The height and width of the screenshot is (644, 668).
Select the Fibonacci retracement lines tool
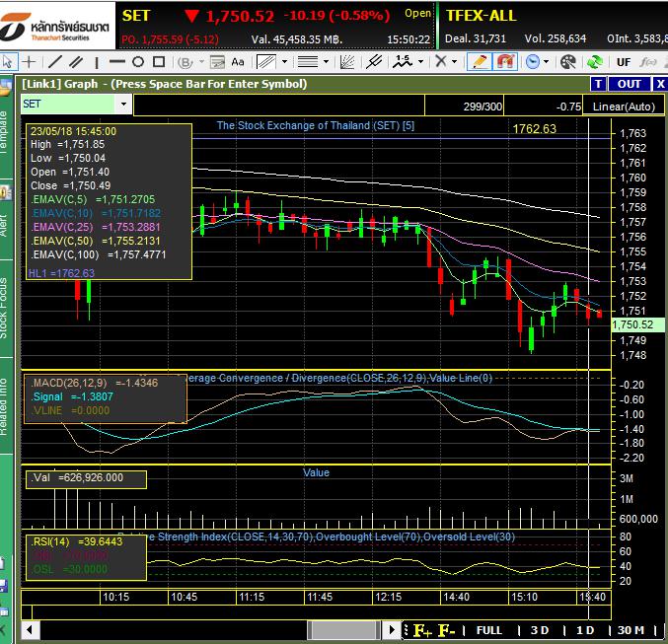[308, 62]
